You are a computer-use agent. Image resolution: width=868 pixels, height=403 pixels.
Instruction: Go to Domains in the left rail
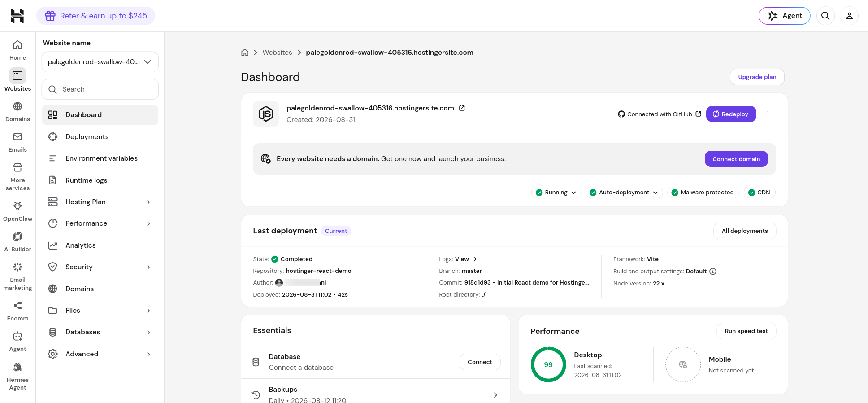point(17,111)
